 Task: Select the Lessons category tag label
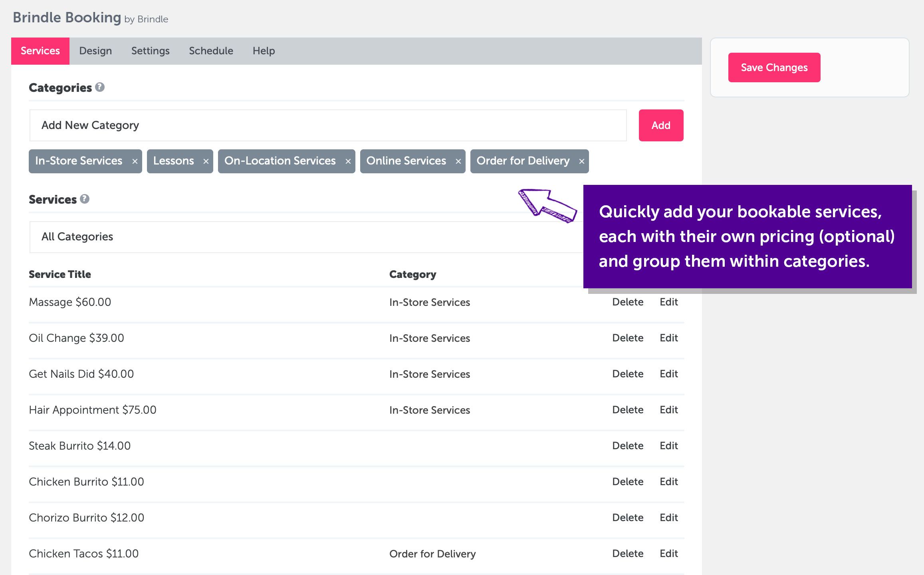coord(174,161)
